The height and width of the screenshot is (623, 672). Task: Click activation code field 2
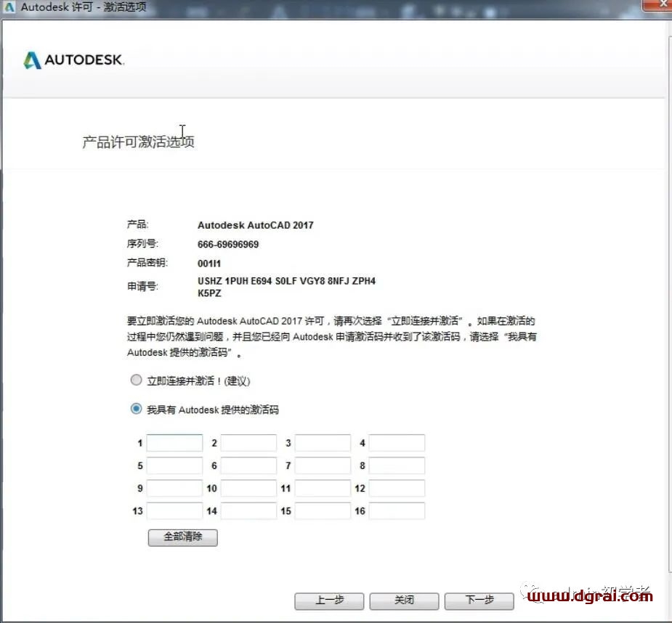(x=248, y=443)
